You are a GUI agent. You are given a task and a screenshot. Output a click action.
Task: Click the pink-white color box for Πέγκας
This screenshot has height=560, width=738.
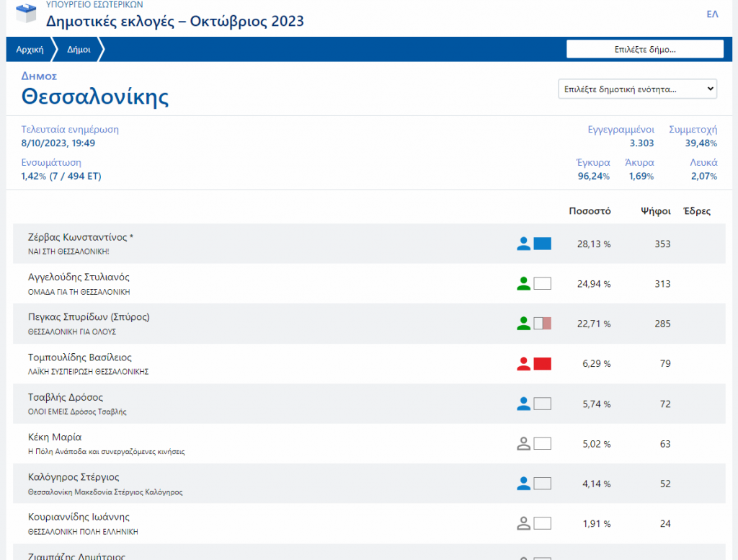[542, 324]
